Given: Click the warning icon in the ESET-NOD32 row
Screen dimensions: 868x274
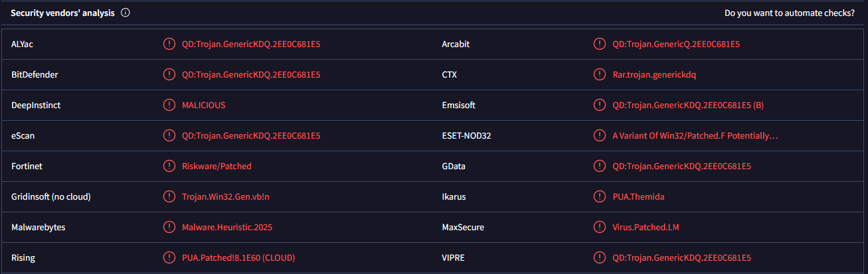Looking at the screenshot, I should pos(600,135).
